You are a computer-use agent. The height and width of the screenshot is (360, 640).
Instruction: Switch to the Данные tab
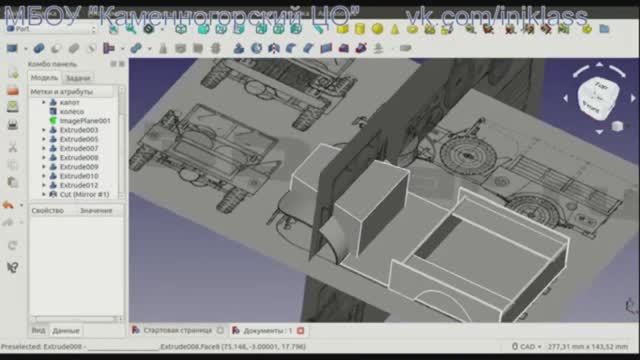click(66, 331)
